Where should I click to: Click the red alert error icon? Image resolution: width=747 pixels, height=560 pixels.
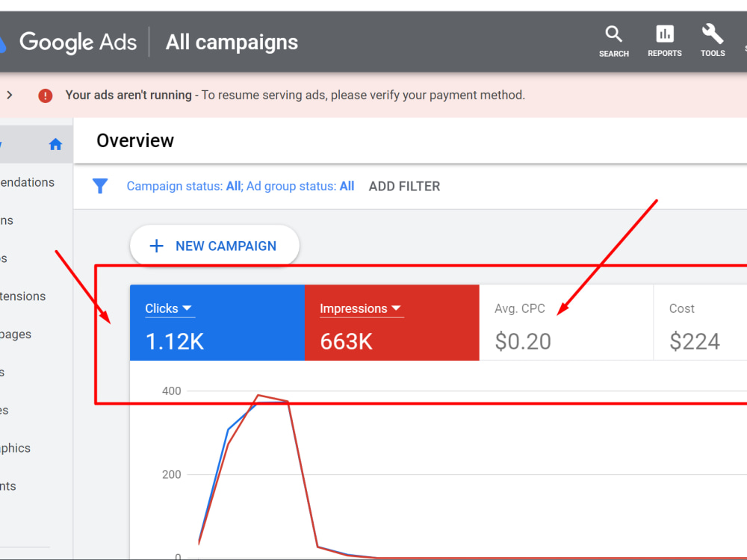click(46, 96)
